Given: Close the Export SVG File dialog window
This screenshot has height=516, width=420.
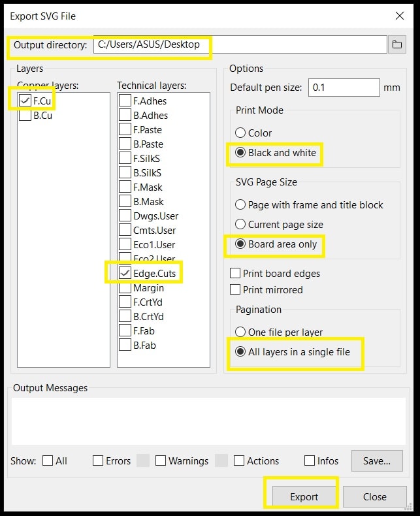Looking at the screenshot, I should click(x=399, y=16).
